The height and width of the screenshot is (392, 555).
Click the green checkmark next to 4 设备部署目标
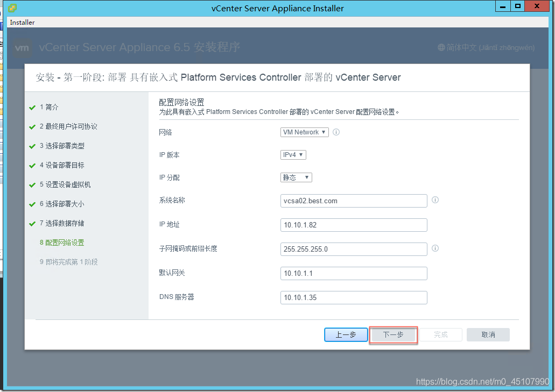[x=32, y=166]
